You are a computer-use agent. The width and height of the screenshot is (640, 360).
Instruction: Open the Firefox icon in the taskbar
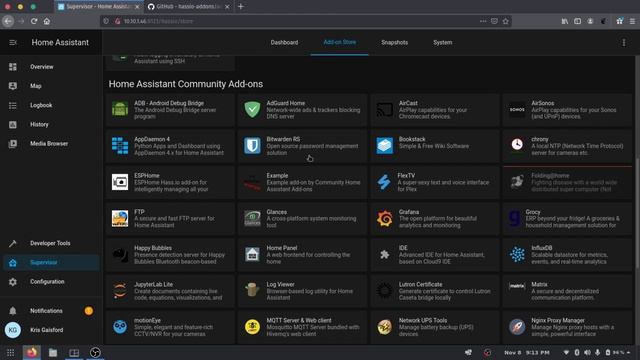tap(32, 352)
